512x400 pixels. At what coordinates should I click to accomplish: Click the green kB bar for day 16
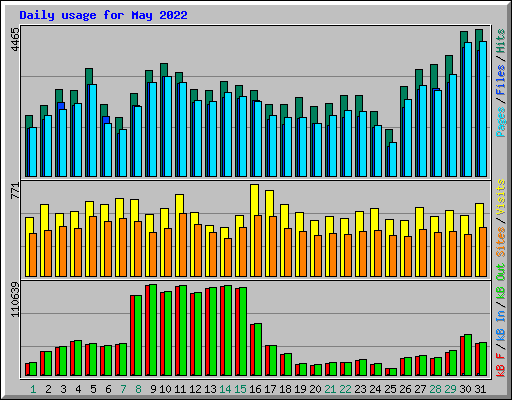point(258,350)
